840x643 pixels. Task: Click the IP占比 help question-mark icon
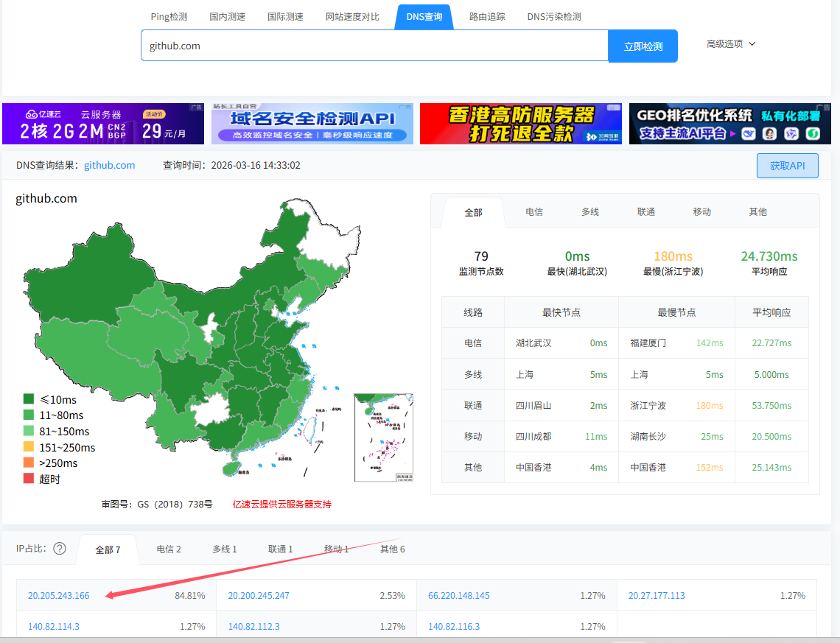coord(60,548)
